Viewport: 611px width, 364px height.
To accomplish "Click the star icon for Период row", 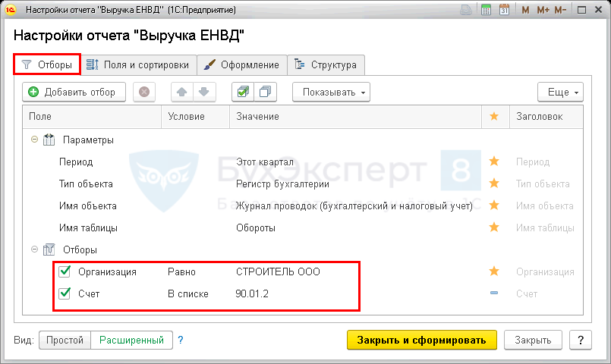I will pos(494,162).
